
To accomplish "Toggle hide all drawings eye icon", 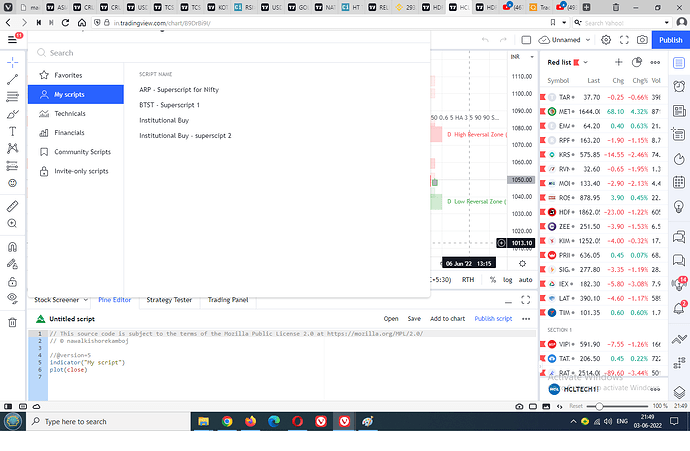I will tap(12, 299).
